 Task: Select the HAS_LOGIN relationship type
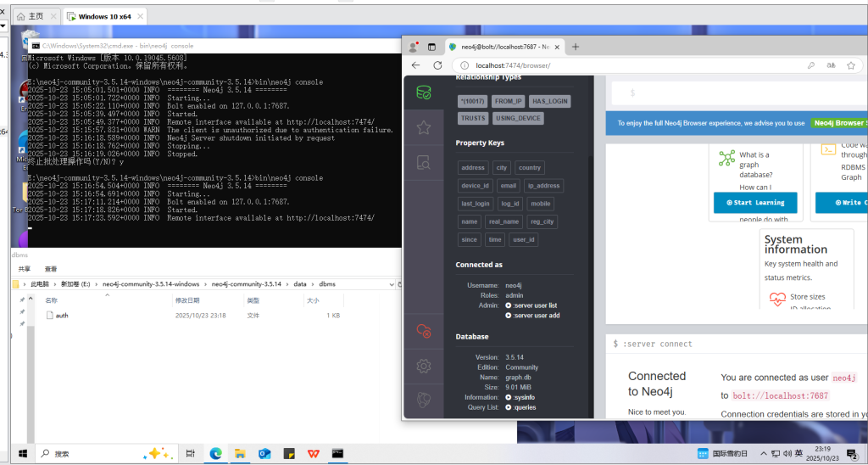(x=549, y=101)
